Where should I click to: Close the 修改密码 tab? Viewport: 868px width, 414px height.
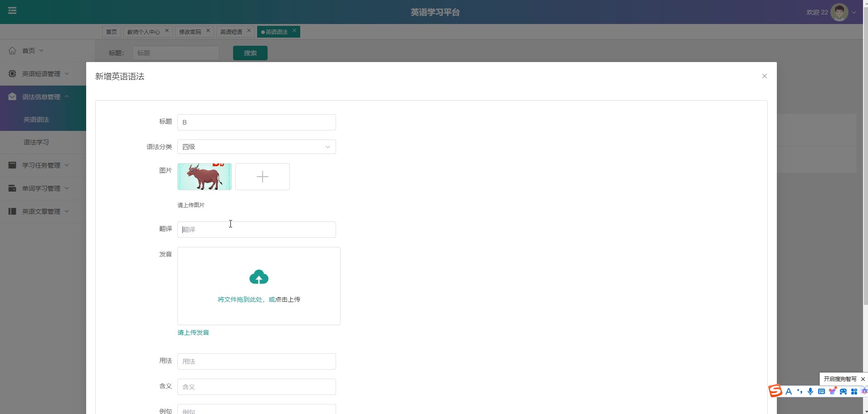[x=208, y=30]
